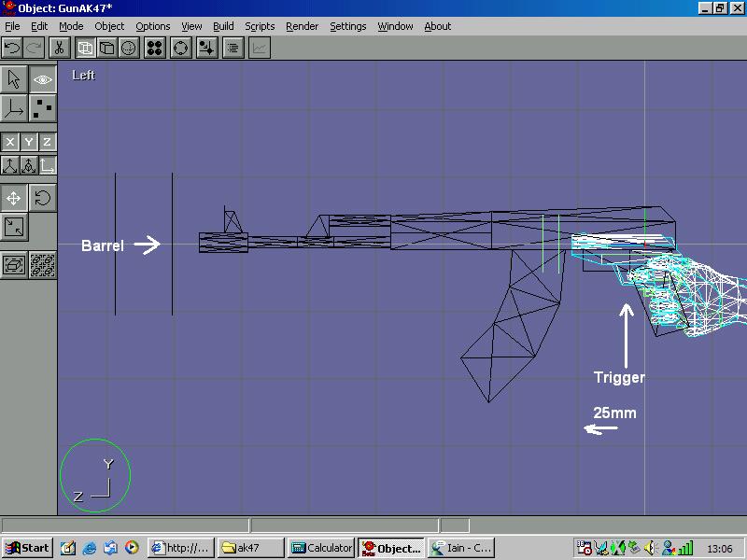Open the Edit menu
The width and height of the screenshot is (747, 560).
[x=39, y=26]
